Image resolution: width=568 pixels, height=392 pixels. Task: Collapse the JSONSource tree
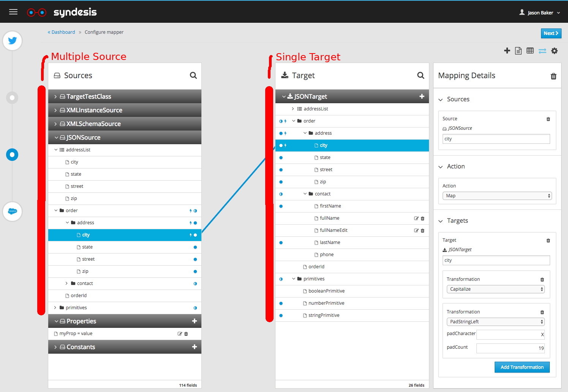pos(56,137)
